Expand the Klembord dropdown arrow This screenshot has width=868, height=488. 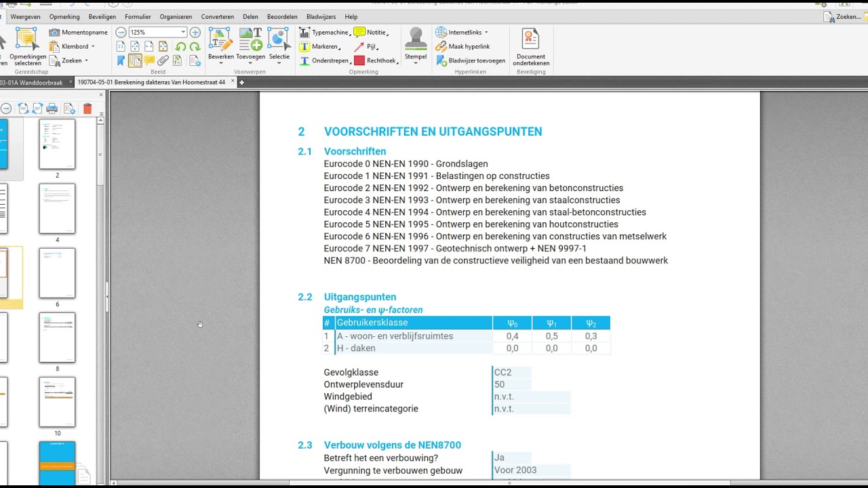point(93,47)
